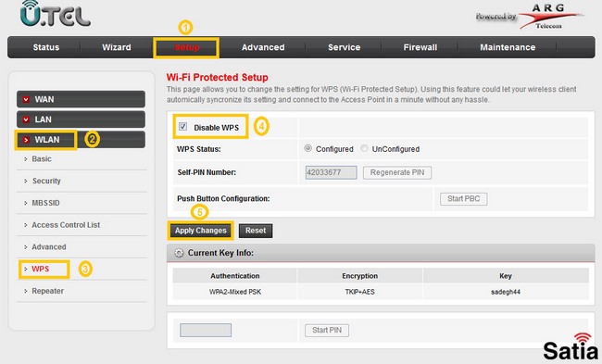
Task: Open the Status tab
Action: [46, 47]
